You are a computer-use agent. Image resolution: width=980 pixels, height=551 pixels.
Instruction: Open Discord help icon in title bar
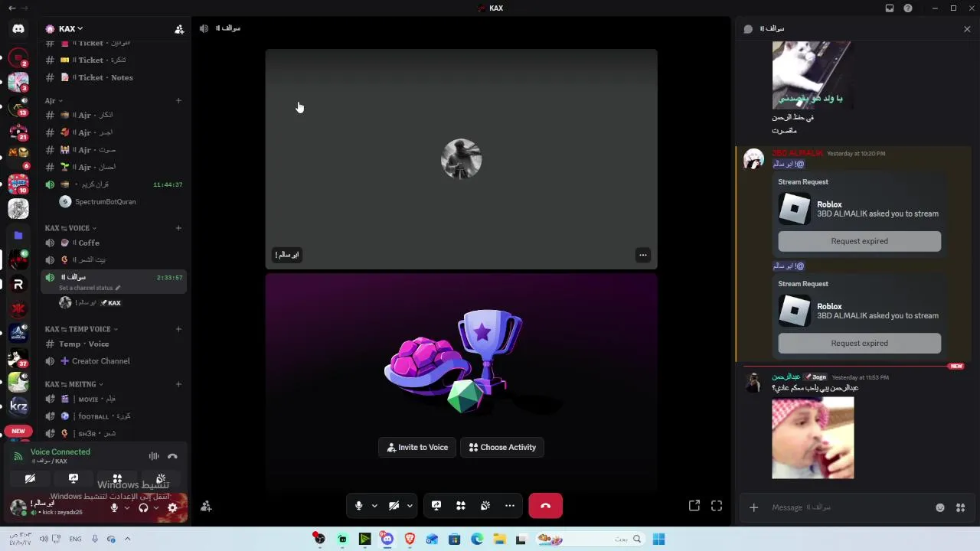point(908,8)
